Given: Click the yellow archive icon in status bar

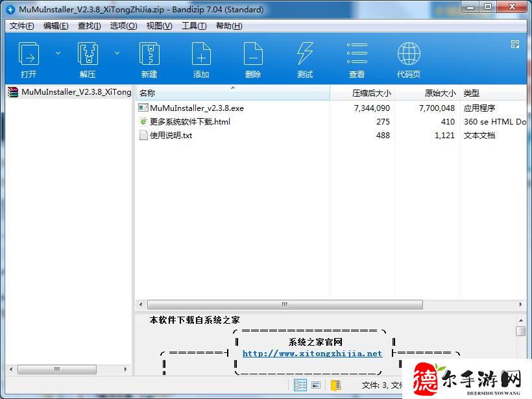Looking at the screenshot, I should [x=335, y=385].
